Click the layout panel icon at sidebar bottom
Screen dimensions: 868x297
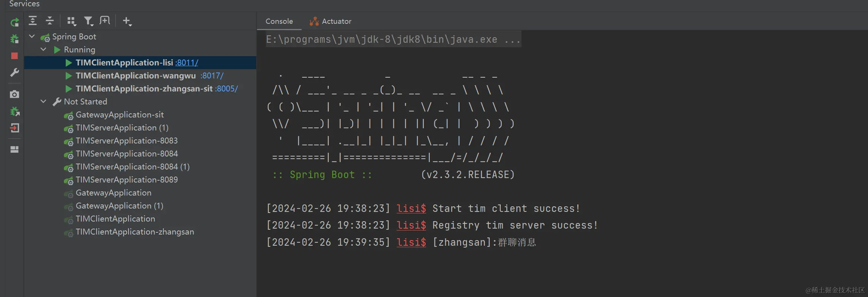pos(14,149)
